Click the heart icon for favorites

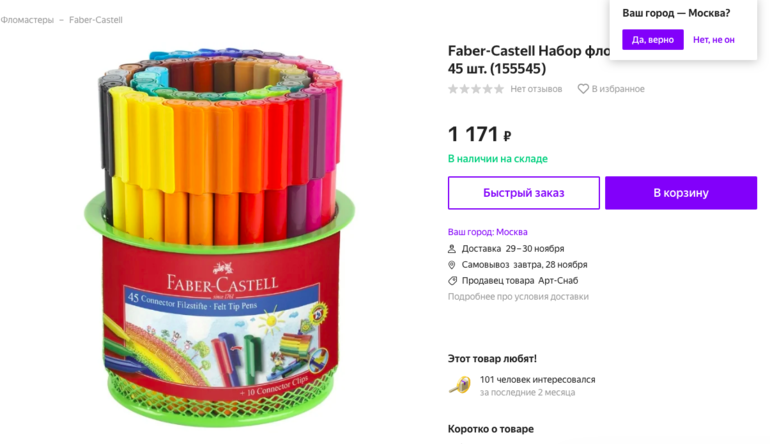coord(583,89)
